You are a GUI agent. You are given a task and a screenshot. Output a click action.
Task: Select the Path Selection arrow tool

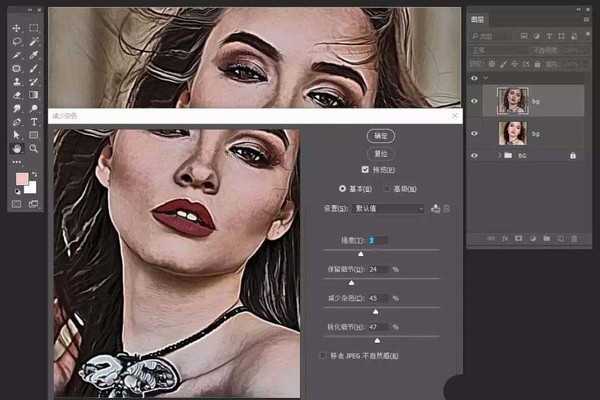pos(16,135)
